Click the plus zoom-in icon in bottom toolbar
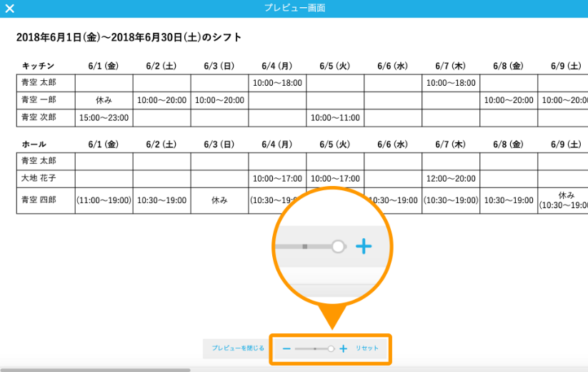This screenshot has width=588, height=372. click(x=343, y=348)
